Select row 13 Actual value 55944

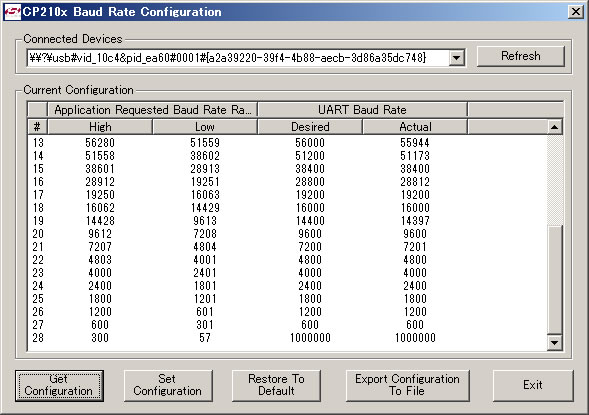point(415,143)
